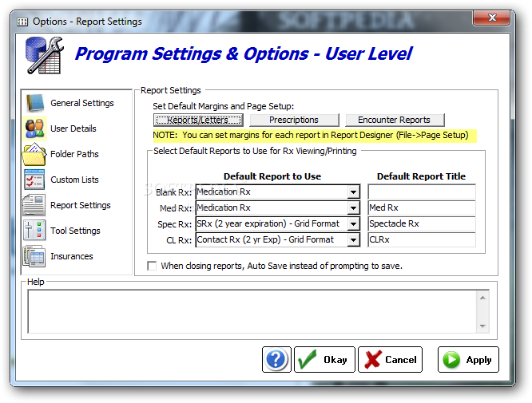The width and height of the screenshot is (532, 403).
Task: Click the Reports/Letters margins button
Action: pyautogui.click(x=198, y=120)
